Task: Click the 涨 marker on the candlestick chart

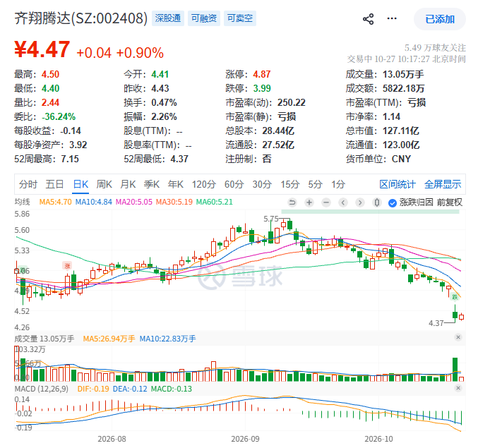Action: 67,266
